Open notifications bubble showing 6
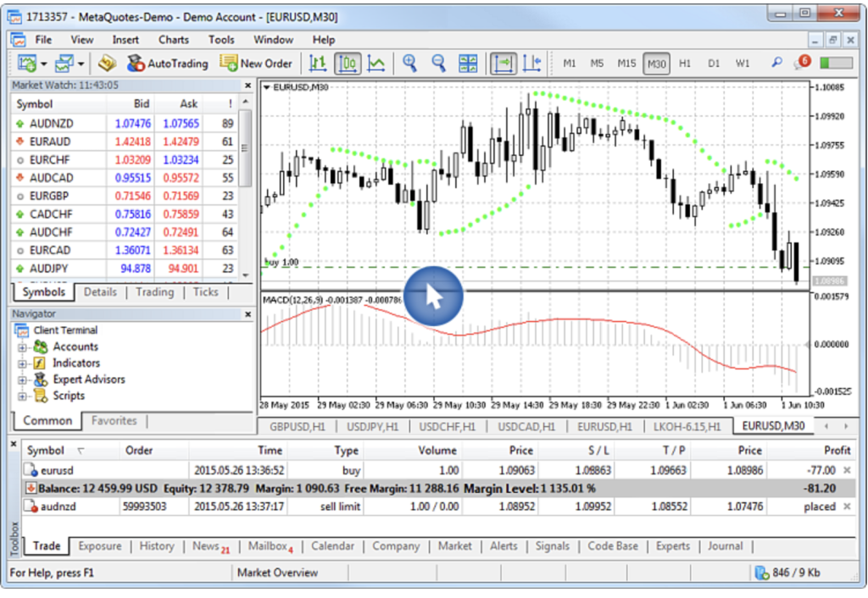The width and height of the screenshot is (868, 598). (801, 63)
